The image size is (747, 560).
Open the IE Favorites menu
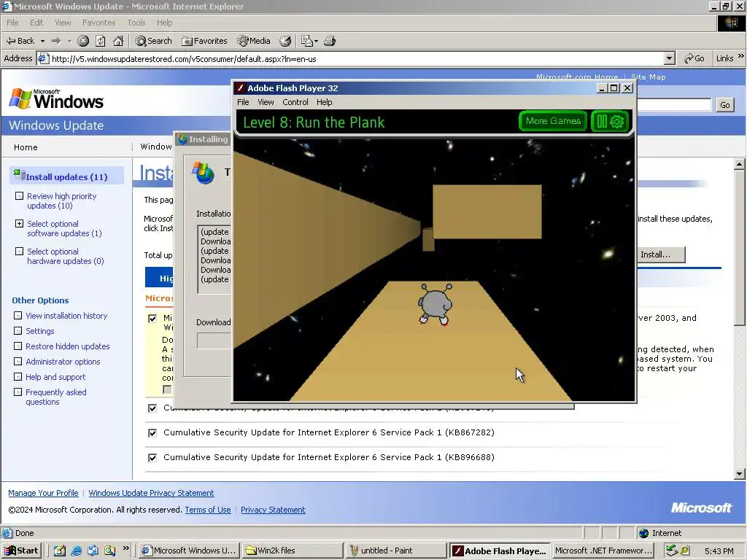coord(98,23)
